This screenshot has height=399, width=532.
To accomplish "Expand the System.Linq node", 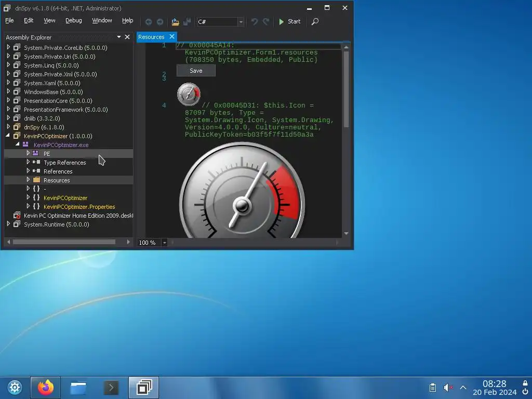I will (8, 65).
